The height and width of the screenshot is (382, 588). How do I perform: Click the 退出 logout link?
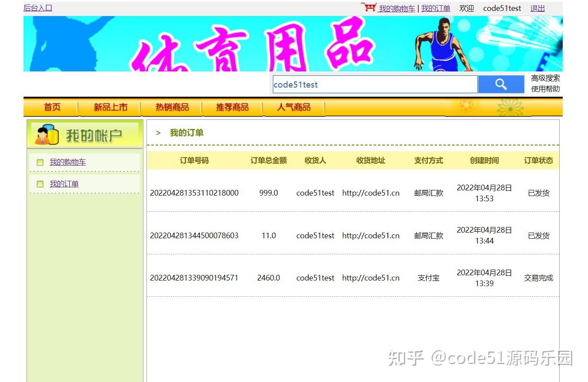pos(537,8)
